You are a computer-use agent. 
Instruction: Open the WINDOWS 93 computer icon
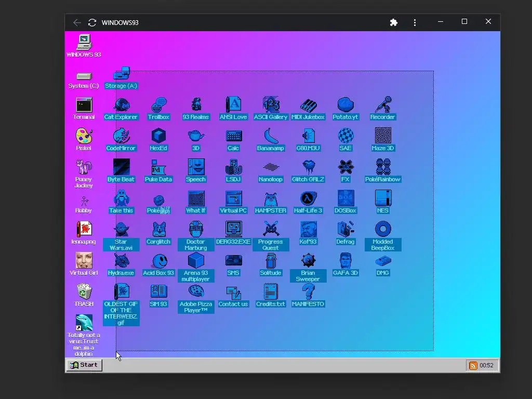[84, 43]
